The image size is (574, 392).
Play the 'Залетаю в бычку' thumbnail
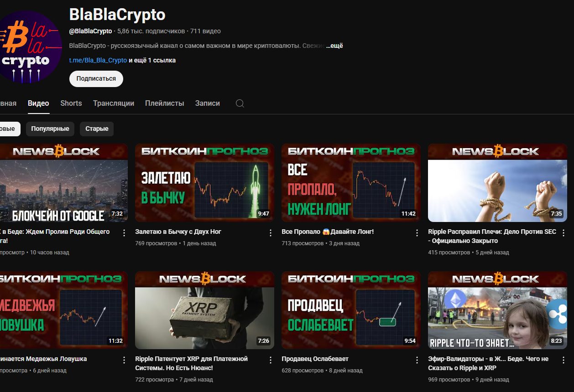tap(204, 183)
